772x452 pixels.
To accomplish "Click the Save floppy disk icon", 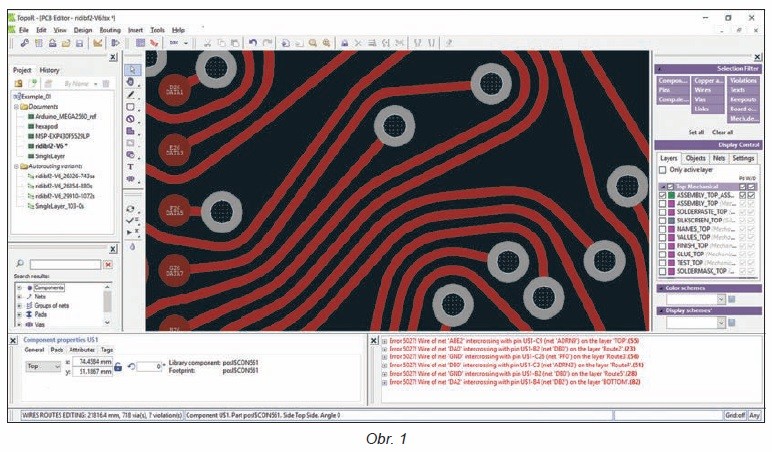I will [x=79, y=43].
